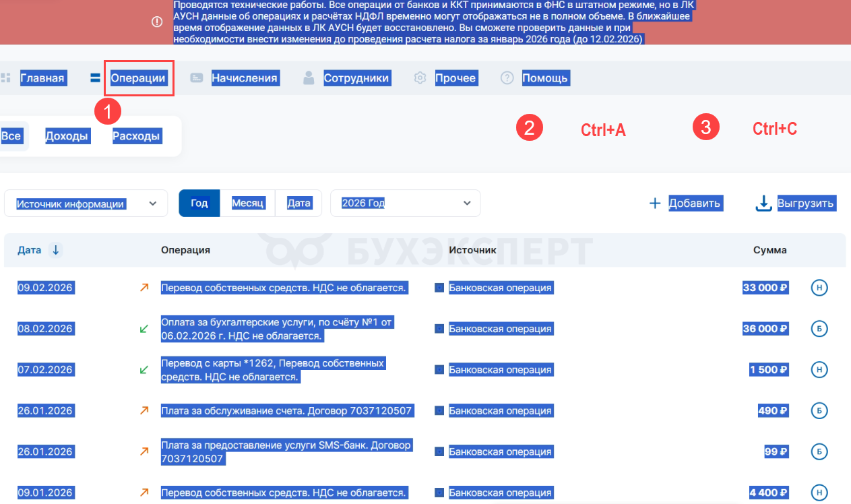Click the incoming arrow icon on the 07.02.2026 row

(144, 370)
